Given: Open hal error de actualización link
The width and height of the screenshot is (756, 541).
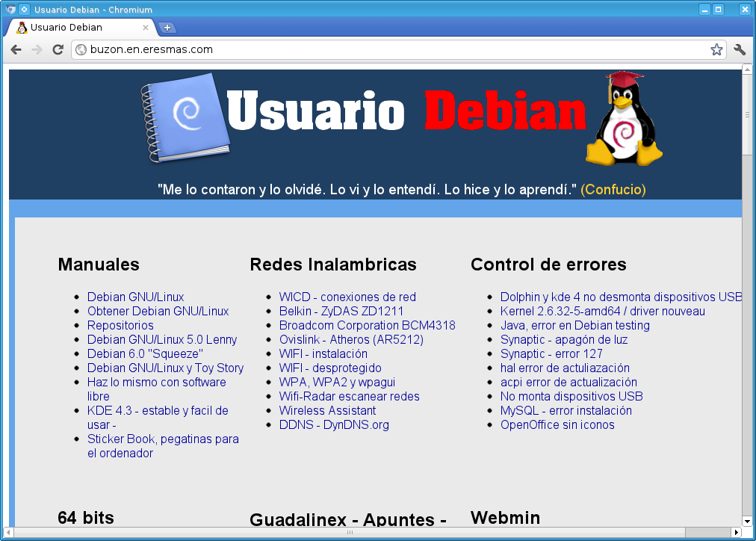Looking at the screenshot, I should pyautogui.click(x=565, y=368).
